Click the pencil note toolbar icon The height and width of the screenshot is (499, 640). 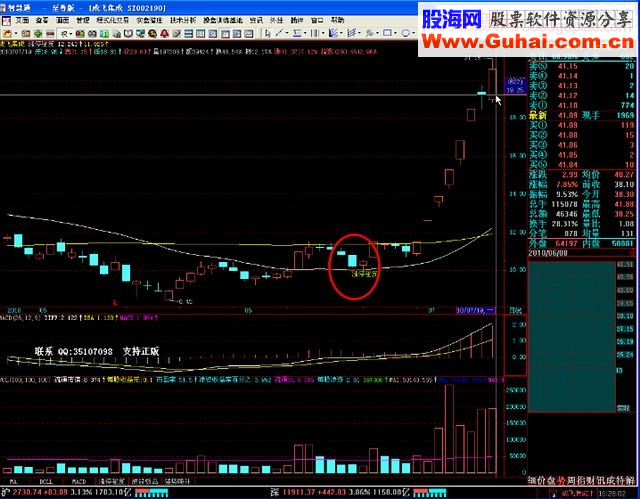(177, 33)
